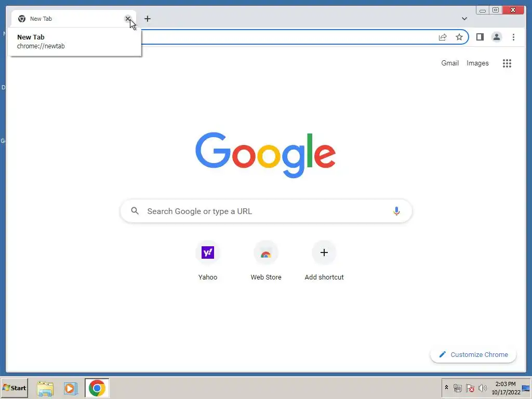Click the network tray icon

coord(457,388)
